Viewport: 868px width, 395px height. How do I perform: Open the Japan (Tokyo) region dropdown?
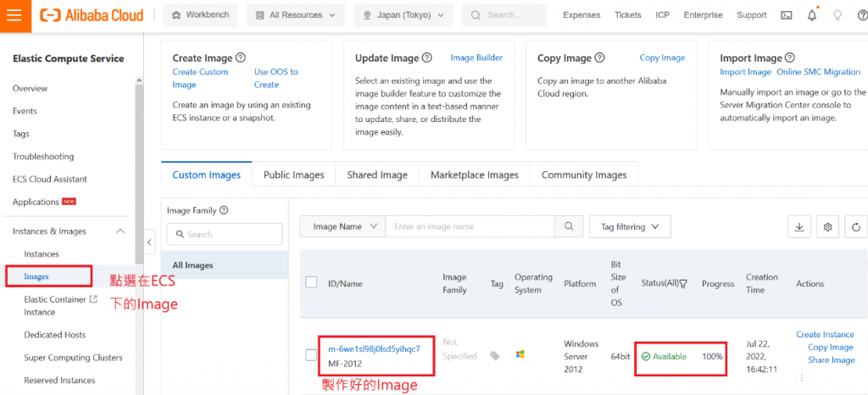pos(403,15)
